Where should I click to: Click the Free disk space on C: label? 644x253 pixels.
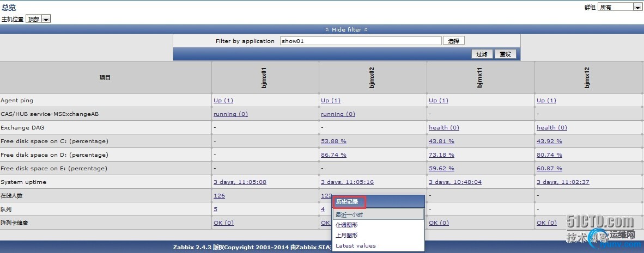(54, 141)
